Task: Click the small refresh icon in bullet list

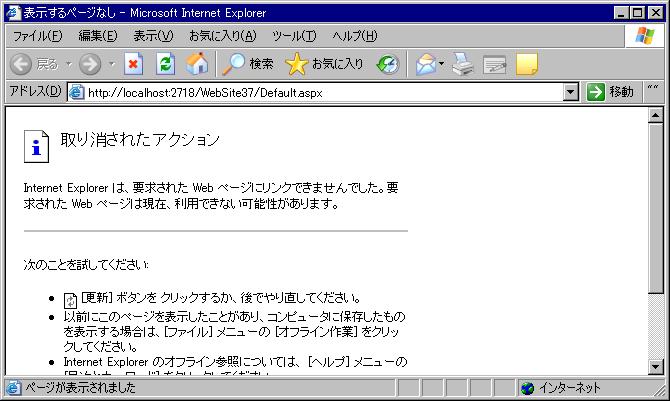Action: pyautogui.click(x=70, y=300)
